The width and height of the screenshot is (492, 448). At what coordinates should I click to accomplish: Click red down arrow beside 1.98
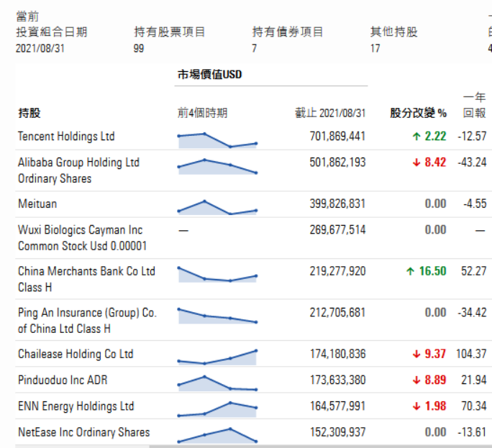coord(416,406)
